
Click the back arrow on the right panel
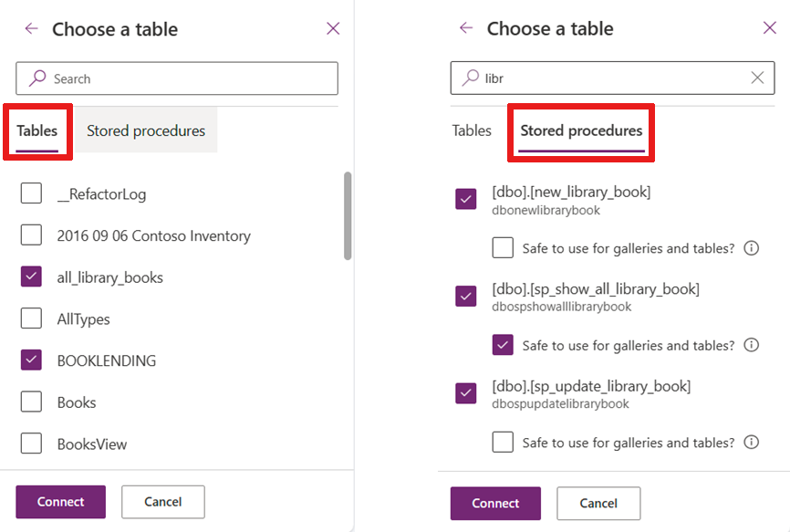(465, 28)
